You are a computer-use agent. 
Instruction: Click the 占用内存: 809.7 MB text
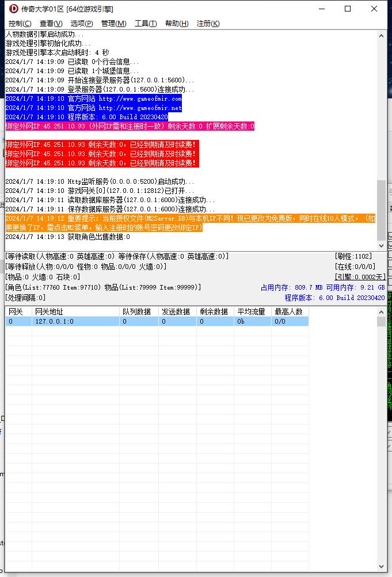tap(292, 288)
